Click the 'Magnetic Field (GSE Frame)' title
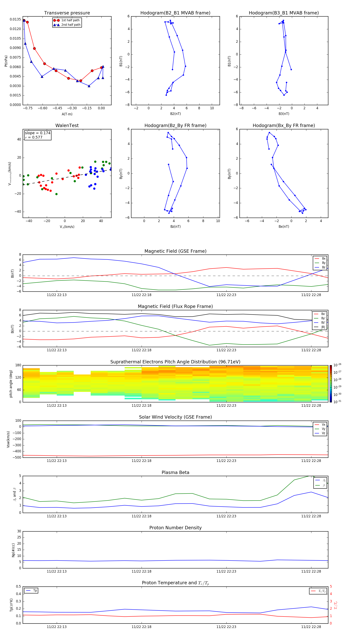This screenshot has height=644, width=351. point(175,251)
